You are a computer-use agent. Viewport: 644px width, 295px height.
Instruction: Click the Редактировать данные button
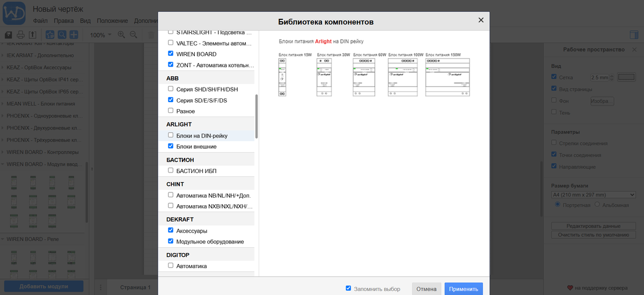[594, 226]
